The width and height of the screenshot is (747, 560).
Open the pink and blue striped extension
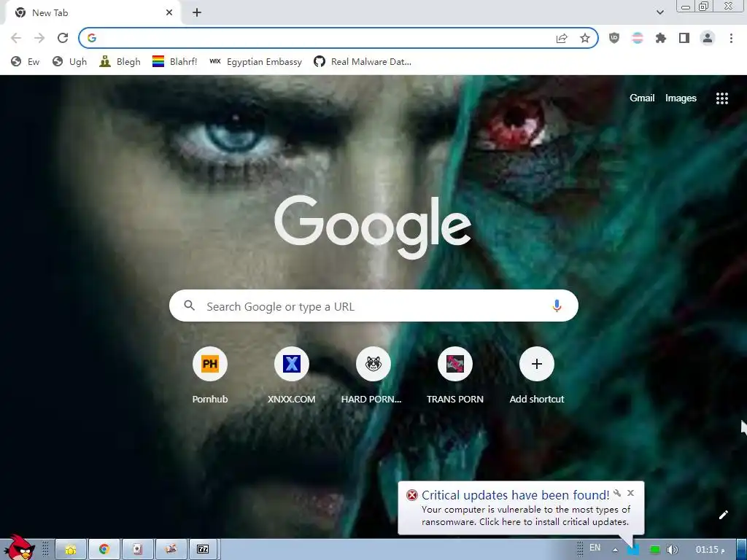click(x=638, y=38)
